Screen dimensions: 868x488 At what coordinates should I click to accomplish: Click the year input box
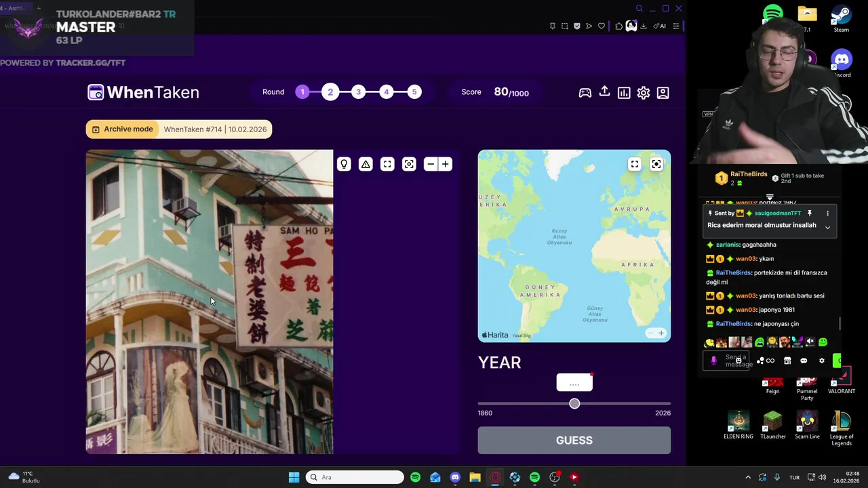coord(574,383)
